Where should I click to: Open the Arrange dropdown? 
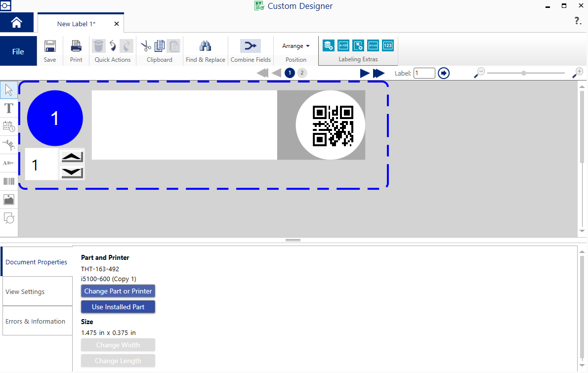coord(295,46)
